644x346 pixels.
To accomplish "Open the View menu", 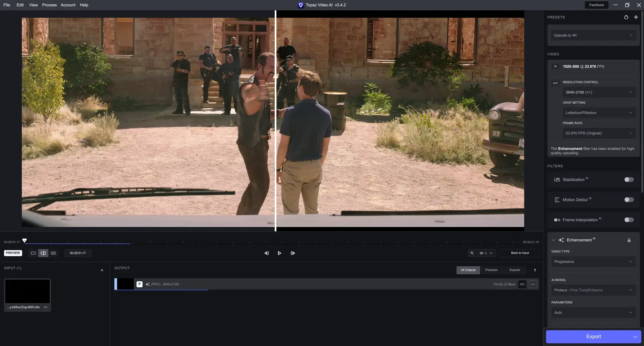I will [x=34, y=5].
